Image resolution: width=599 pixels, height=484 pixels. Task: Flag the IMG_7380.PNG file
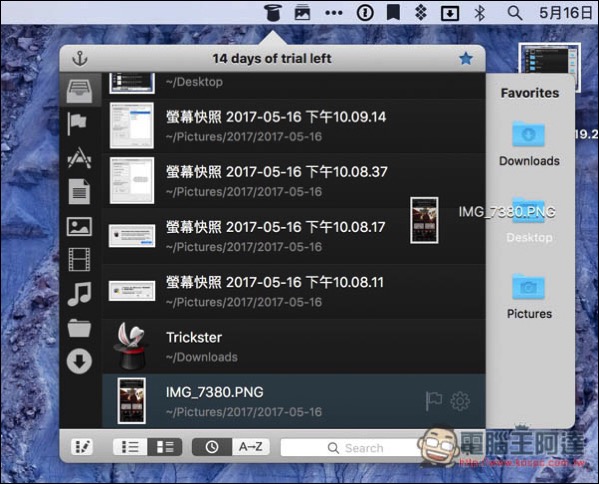(434, 401)
